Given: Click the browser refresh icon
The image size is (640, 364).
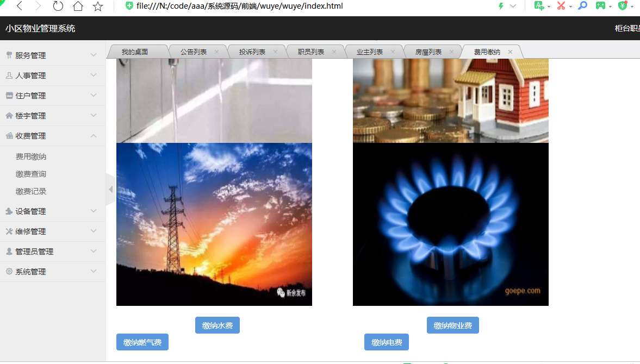Looking at the screenshot, I should click(x=58, y=7).
